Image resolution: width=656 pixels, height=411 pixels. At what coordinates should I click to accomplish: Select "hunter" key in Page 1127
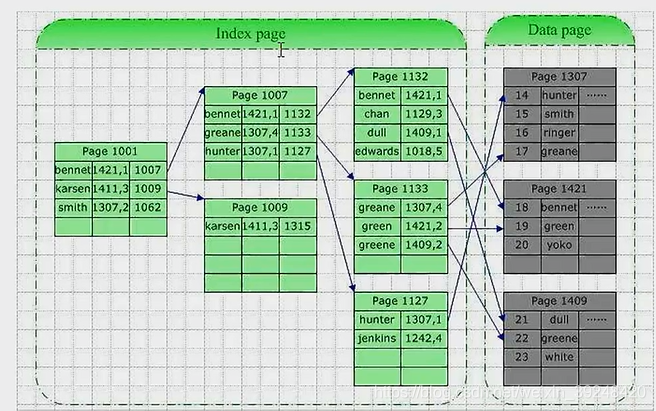[x=377, y=320]
